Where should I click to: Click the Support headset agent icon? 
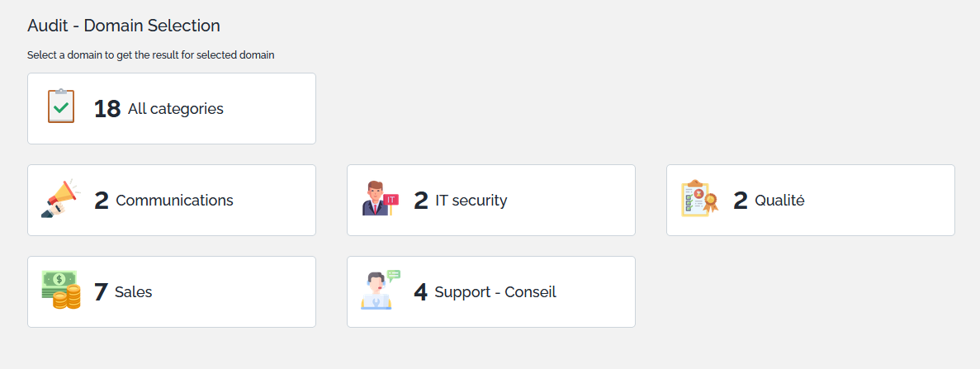pyautogui.click(x=380, y=291)
